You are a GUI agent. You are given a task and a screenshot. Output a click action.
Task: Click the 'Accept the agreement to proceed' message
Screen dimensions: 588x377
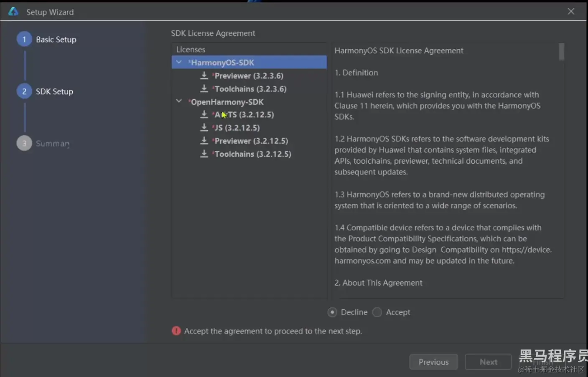[x=273, y=331]
